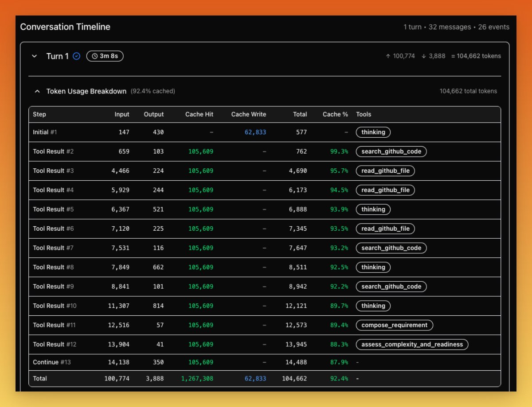
Task: Click the 3m 8s duration badge
Action: pos(105,56)
